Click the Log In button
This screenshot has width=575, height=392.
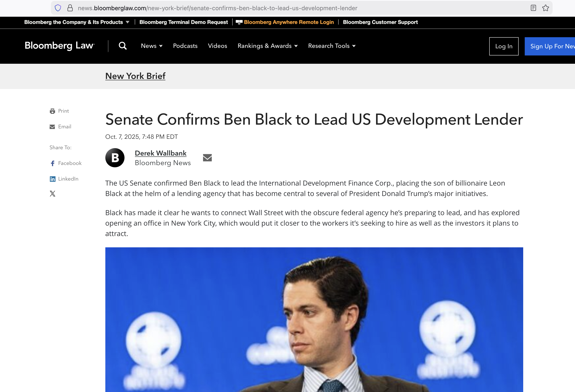coord(503,46)
